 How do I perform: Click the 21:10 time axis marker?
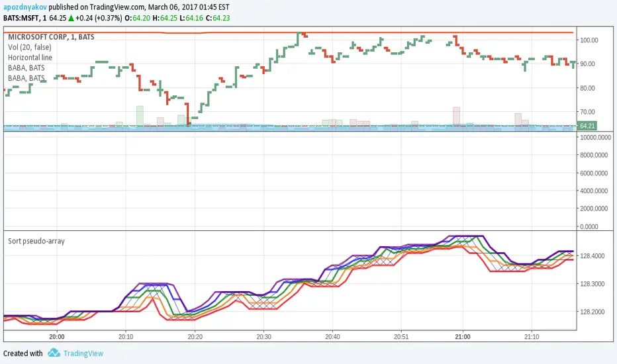[532, 337]
